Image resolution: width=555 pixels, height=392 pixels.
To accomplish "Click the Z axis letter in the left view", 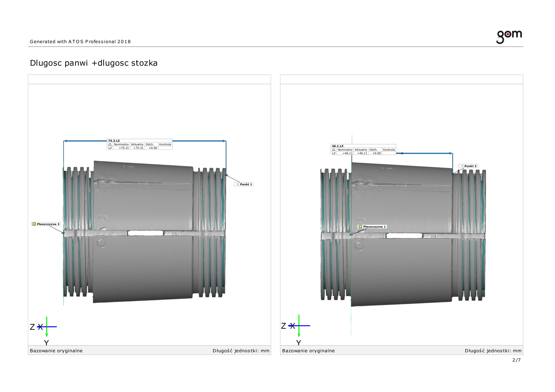I will coord(33,327).
